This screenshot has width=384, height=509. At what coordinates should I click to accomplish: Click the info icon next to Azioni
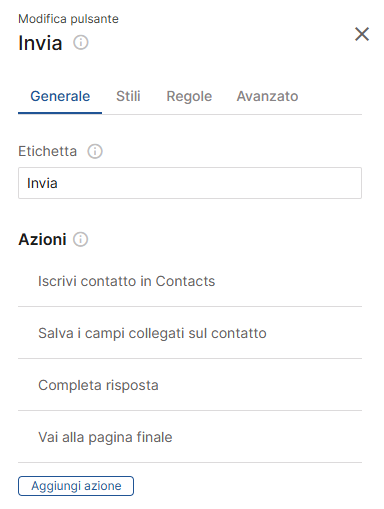(x=81, y=239)
